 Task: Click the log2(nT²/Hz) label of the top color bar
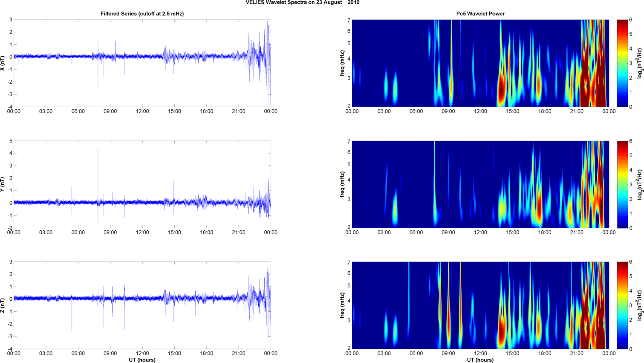tap(640, 63)
